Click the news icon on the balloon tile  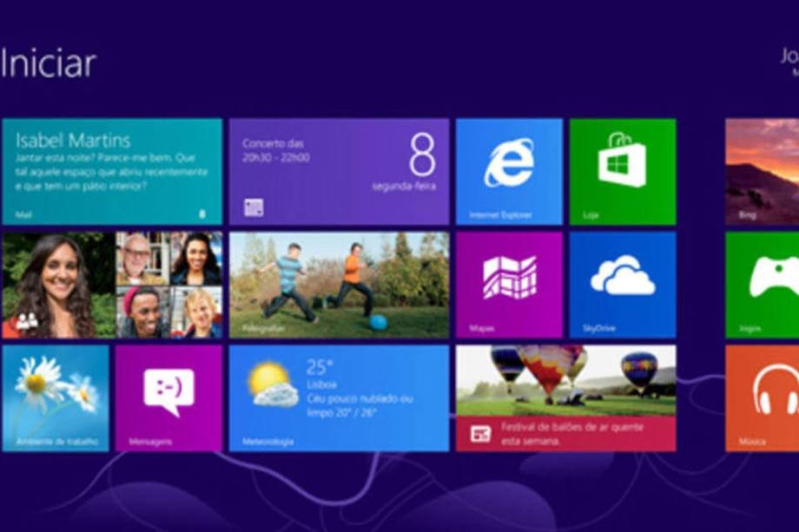coord(480,434)
